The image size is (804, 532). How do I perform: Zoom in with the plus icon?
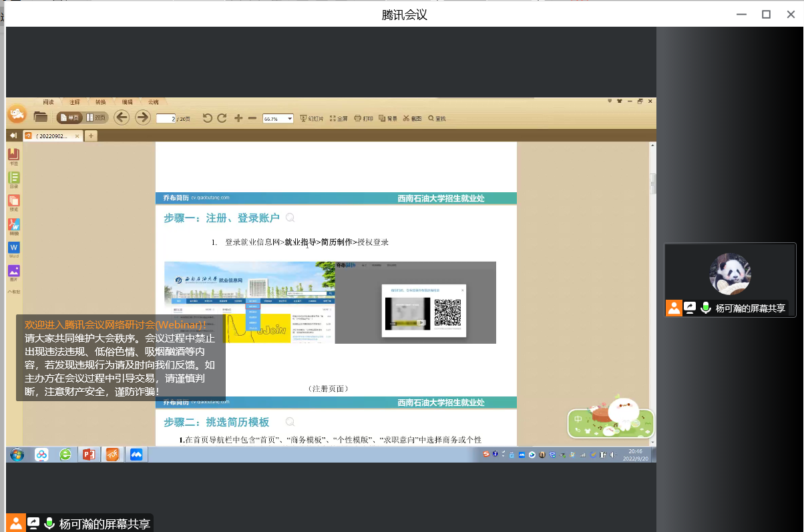click(x=238, y=118)
